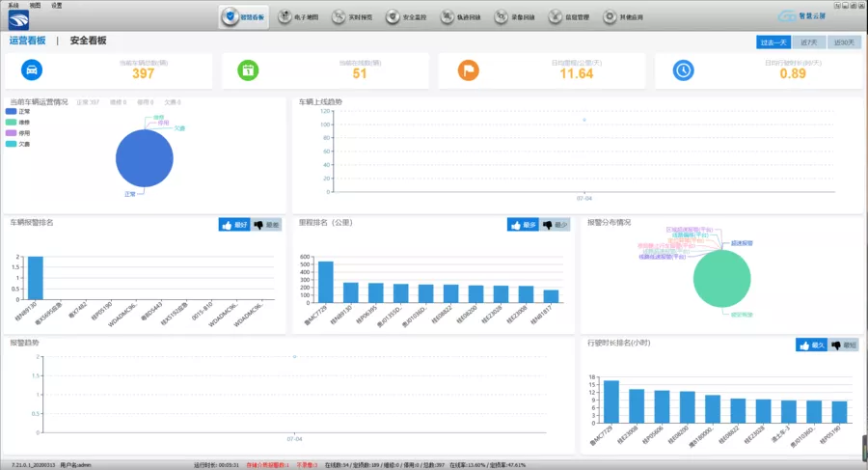Screen dimensions: 868x470
Task: Click the green calendar icon beside 51
Action: click(248, 70)
